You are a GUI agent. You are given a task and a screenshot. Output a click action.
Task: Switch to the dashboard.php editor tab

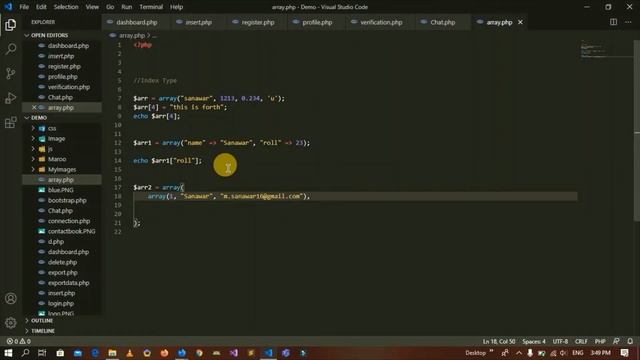[136, 22]
